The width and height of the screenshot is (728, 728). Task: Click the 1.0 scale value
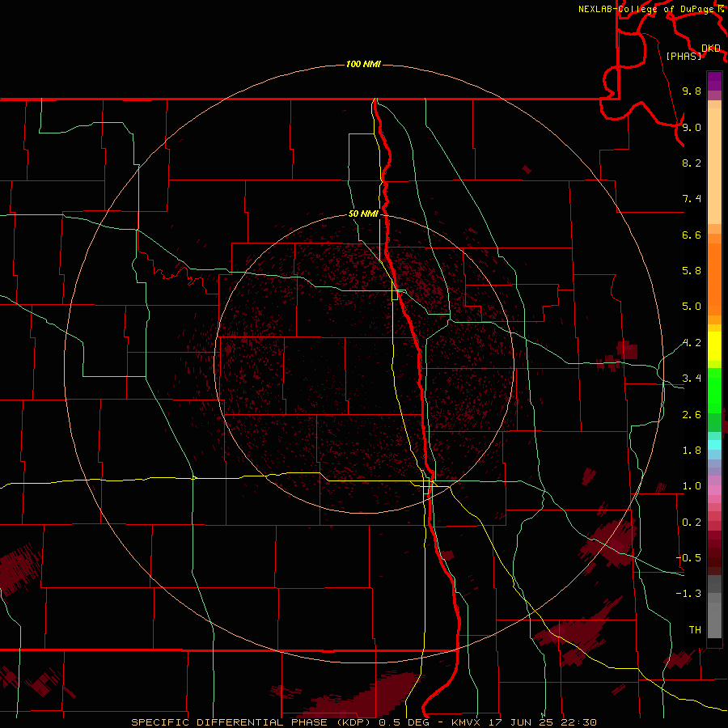(692, 486)
